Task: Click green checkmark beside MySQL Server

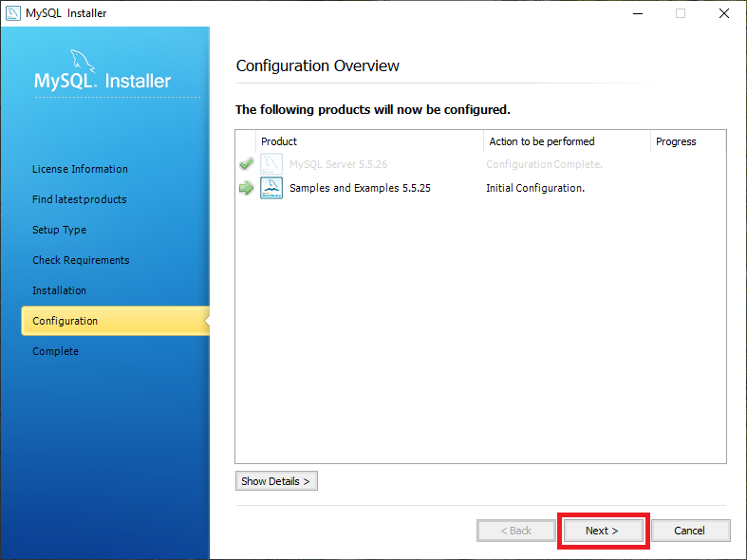Action: (x=247, y=164)
